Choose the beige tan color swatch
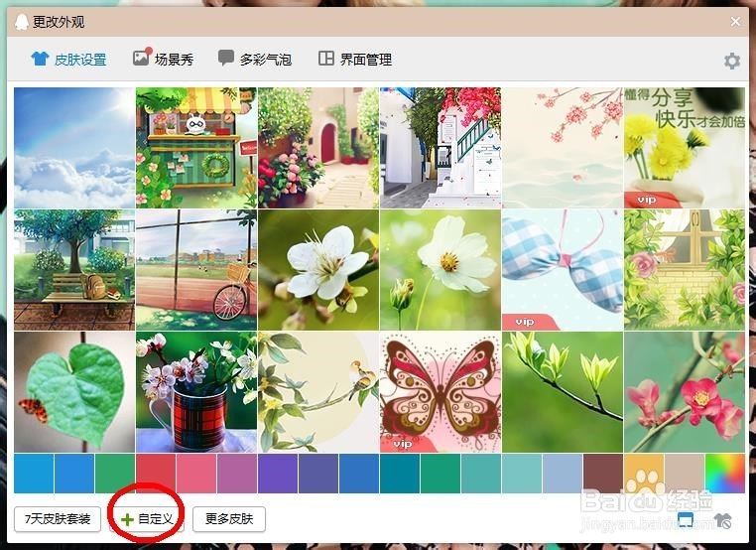 pos(685,474)
